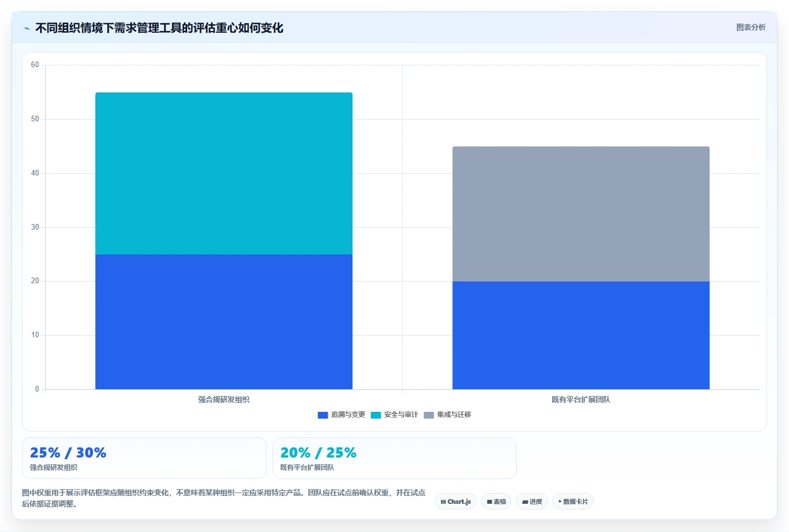Click the gray 集成与迁移 bar segment
This screenshot has width=789, height=532.
coord(581,214)
